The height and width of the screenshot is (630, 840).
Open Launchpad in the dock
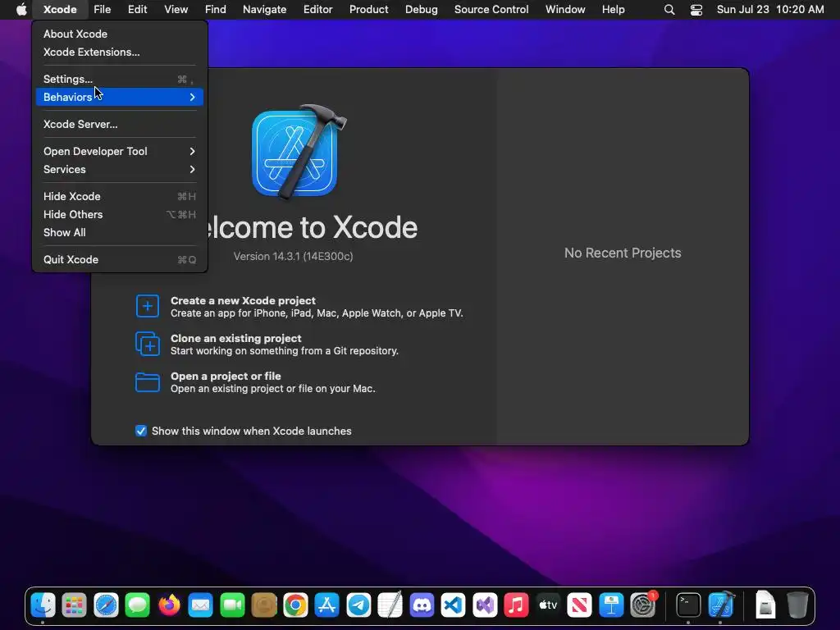[x=75, y=605]
